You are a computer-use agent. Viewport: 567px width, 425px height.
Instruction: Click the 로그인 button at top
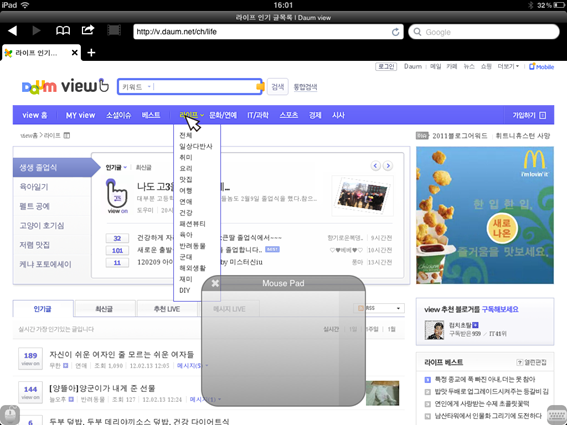(386, 67)
